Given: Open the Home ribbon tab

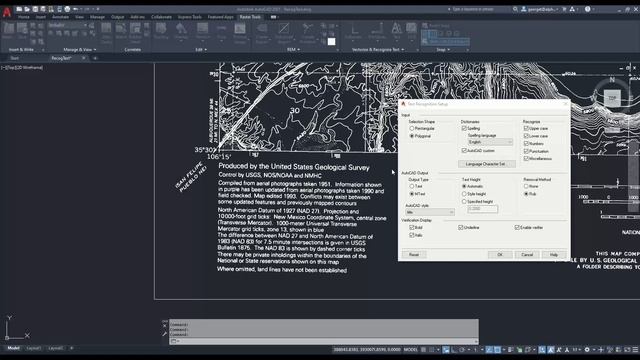Looking at the screenshot, I should [24, 17].
